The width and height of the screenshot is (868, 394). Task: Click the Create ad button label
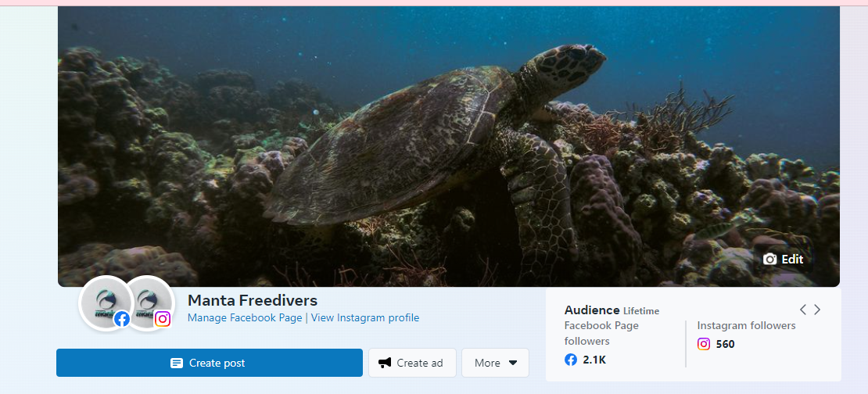(420, 363)
